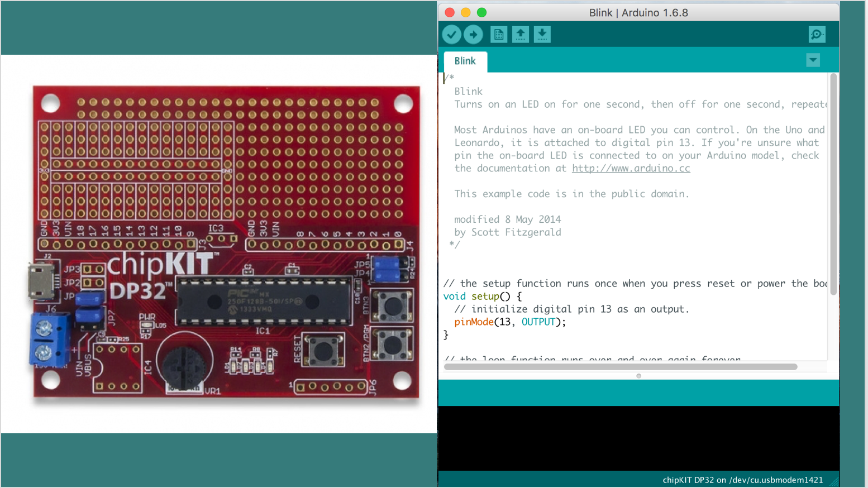
Task: Click the yellow minimize traffic light button
Action: (x=465, y=12)
